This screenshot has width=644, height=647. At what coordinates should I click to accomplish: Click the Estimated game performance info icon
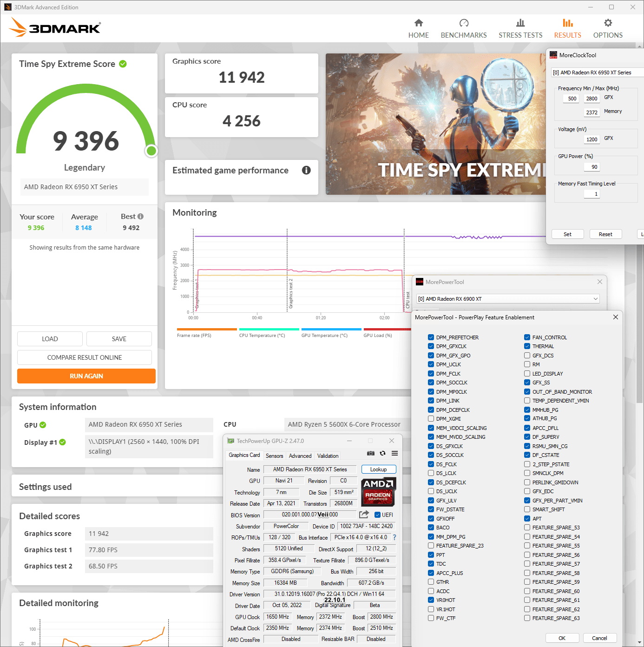(306, 170)
